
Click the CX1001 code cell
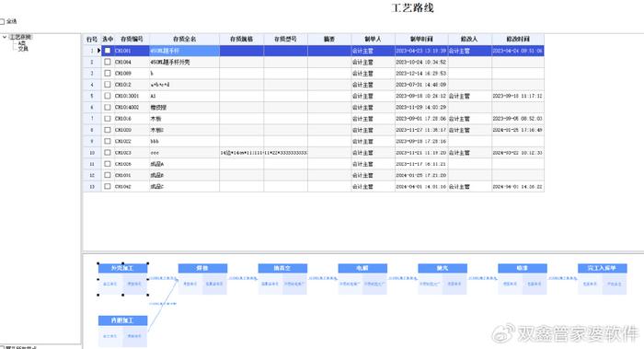[132, 51]
